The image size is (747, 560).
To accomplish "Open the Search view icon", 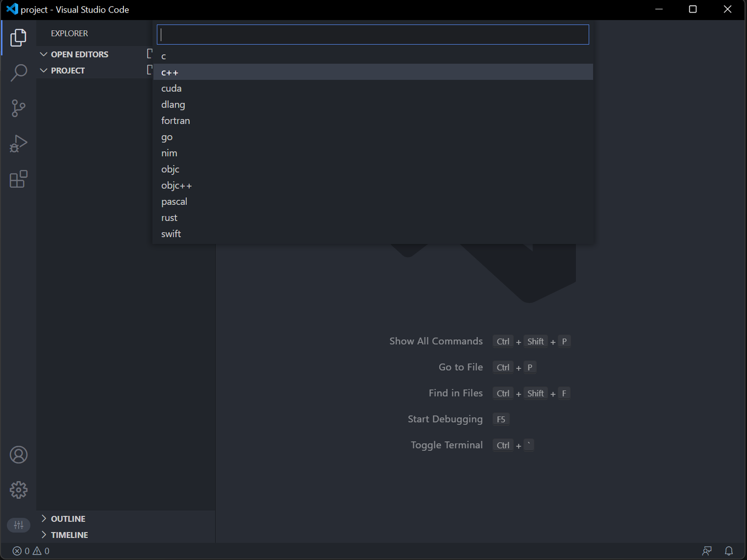I will coord(19,73).
